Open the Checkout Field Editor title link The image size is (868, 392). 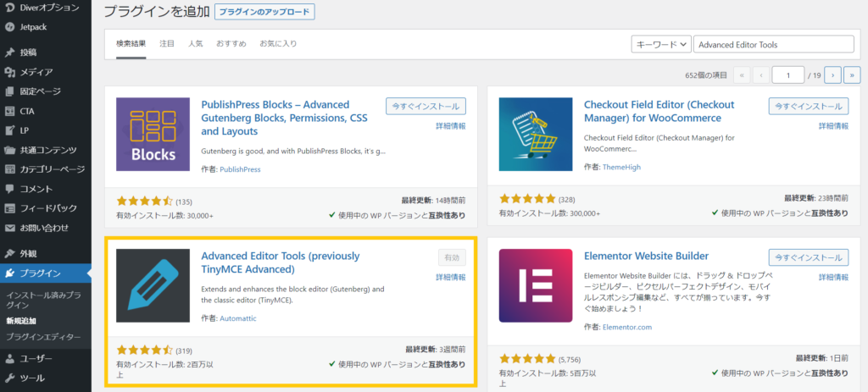pos(659,111)
